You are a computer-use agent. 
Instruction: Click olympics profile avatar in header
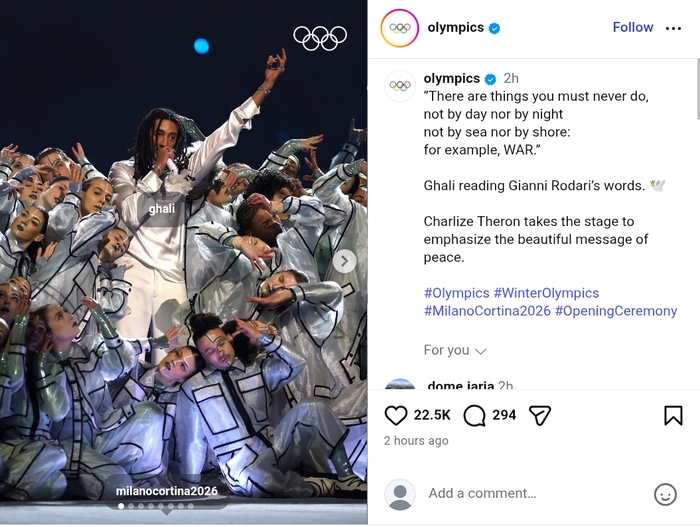coord(400,28)
